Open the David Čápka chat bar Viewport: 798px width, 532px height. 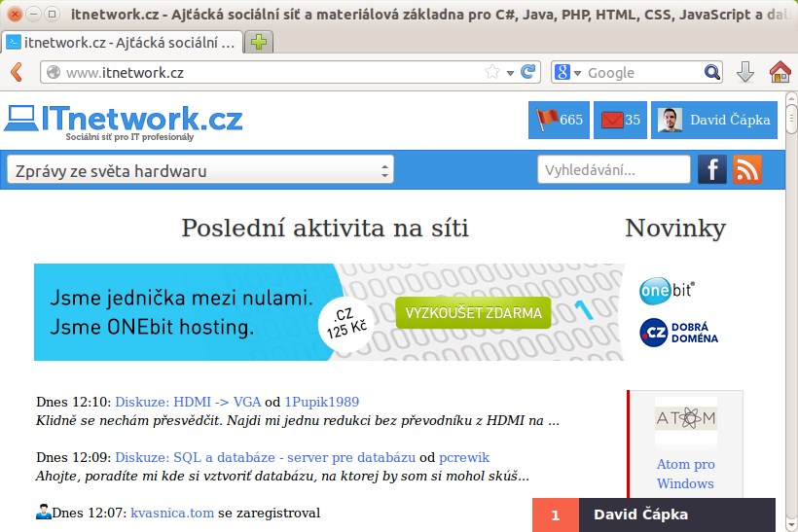(677, 514)
